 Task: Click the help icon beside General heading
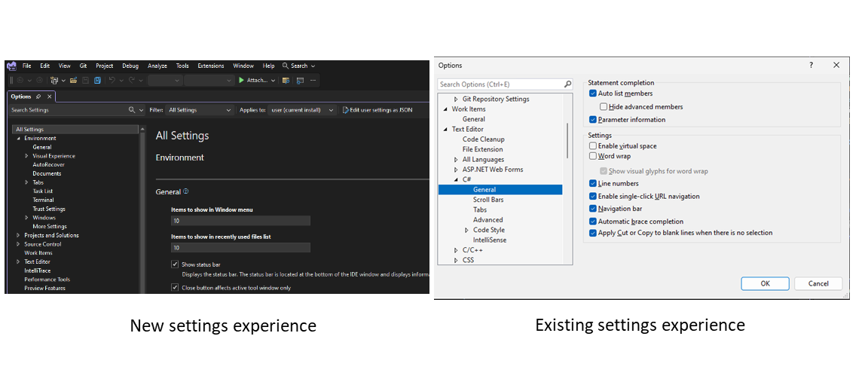coord(186,191)
